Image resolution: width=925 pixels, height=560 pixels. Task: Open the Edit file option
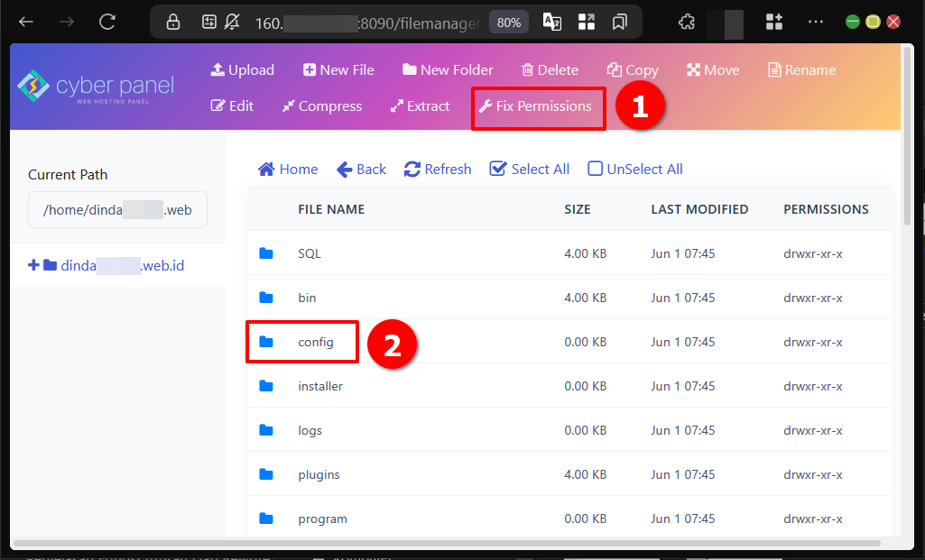[232, 106]
